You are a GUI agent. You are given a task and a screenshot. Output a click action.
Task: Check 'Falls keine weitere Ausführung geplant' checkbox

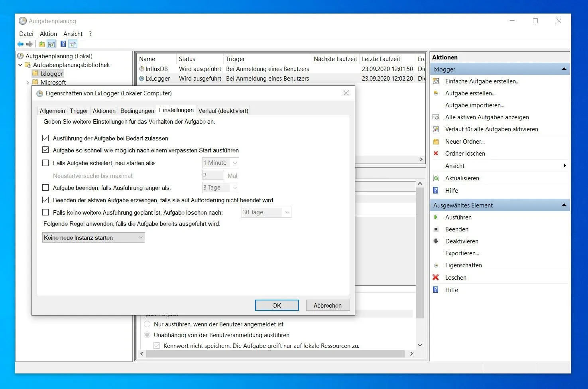click(45, 212)
